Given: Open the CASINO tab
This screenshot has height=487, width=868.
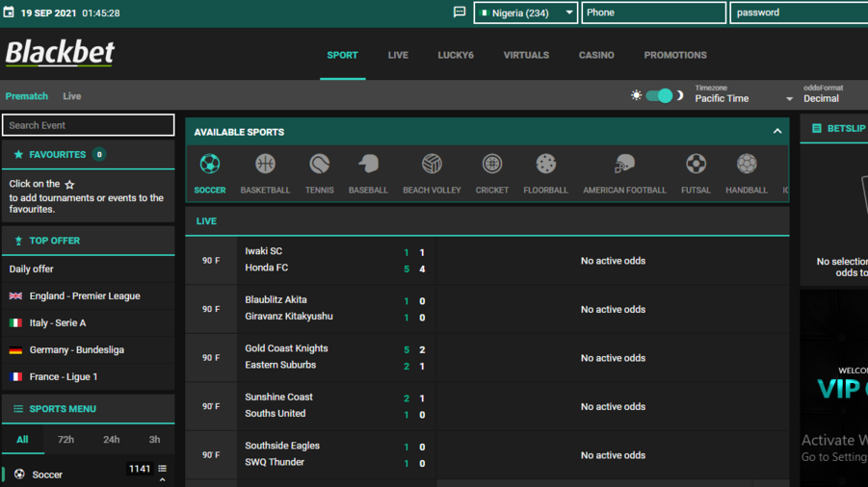Looking at the screenshot, I should (x=596, y=55).
